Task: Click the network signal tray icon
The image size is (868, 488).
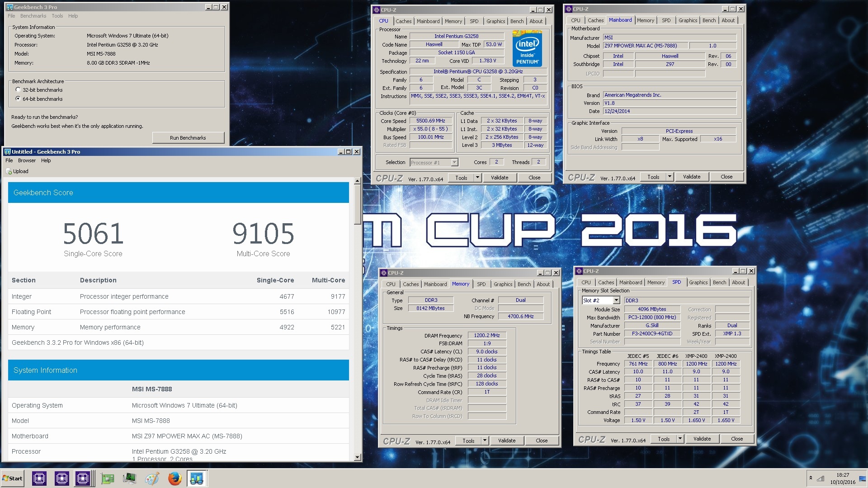Action: (821, 479)
